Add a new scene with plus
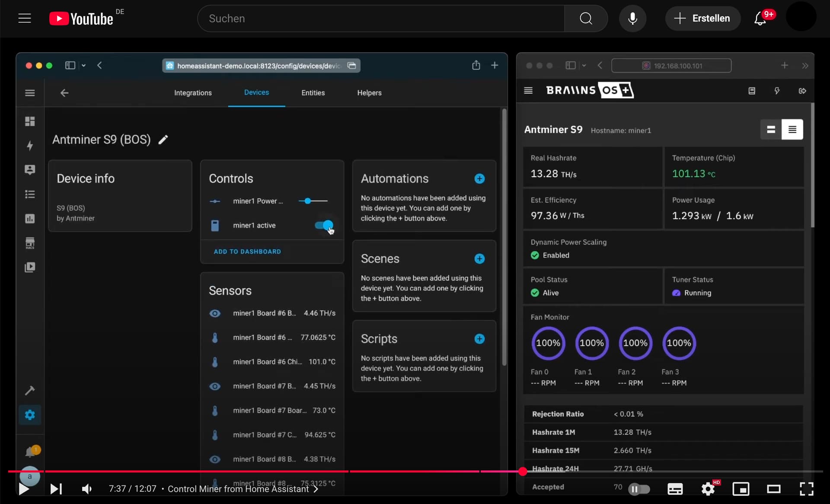Screen dimensions: 830x504 [x=479, y=258]
